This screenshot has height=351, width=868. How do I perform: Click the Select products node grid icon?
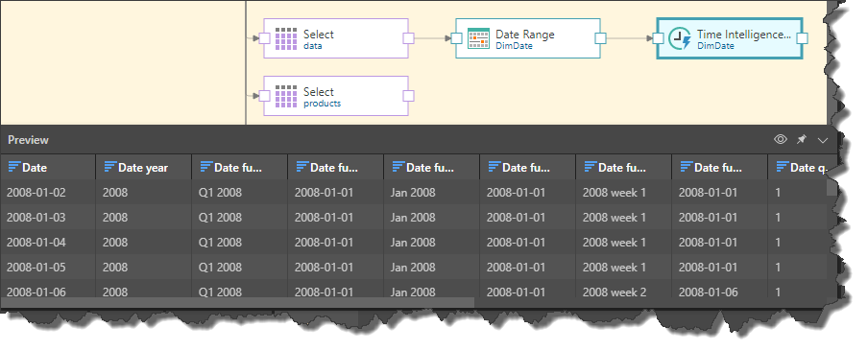(286, 96)
